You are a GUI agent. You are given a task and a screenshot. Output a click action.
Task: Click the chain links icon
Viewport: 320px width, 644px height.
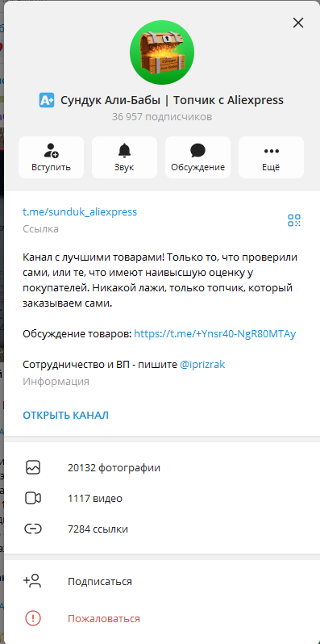(x=33, y=529)
